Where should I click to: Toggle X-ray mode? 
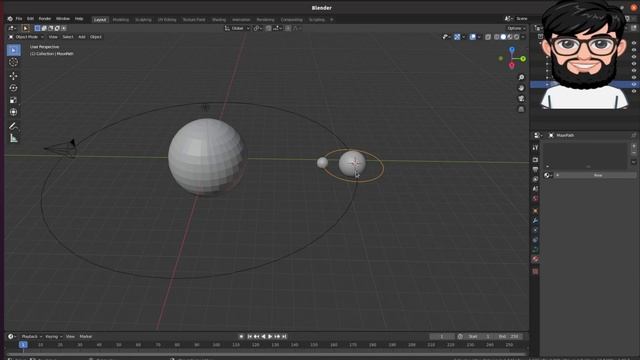(488, 37)
